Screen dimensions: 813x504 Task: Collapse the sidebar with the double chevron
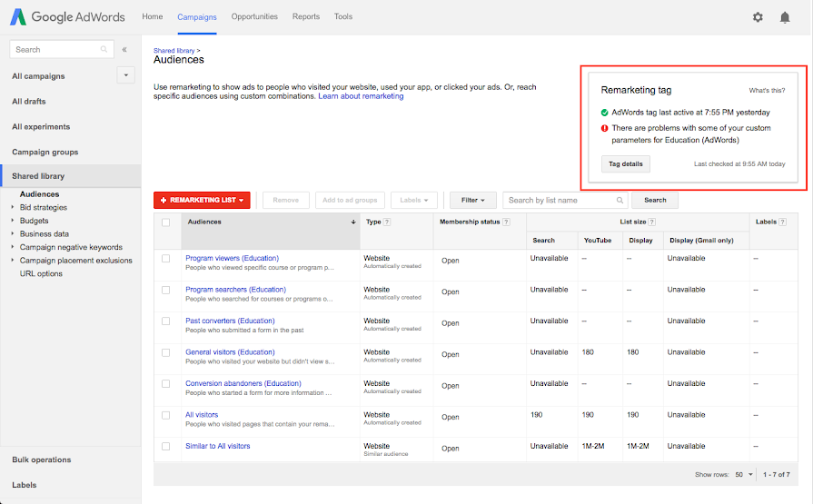tap(124, 50)
